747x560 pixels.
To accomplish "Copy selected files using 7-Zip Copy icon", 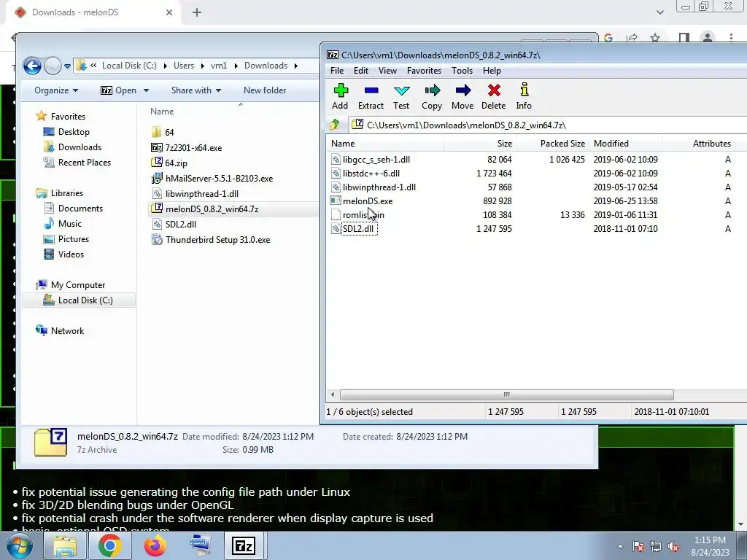I will (x=432, y=97).
